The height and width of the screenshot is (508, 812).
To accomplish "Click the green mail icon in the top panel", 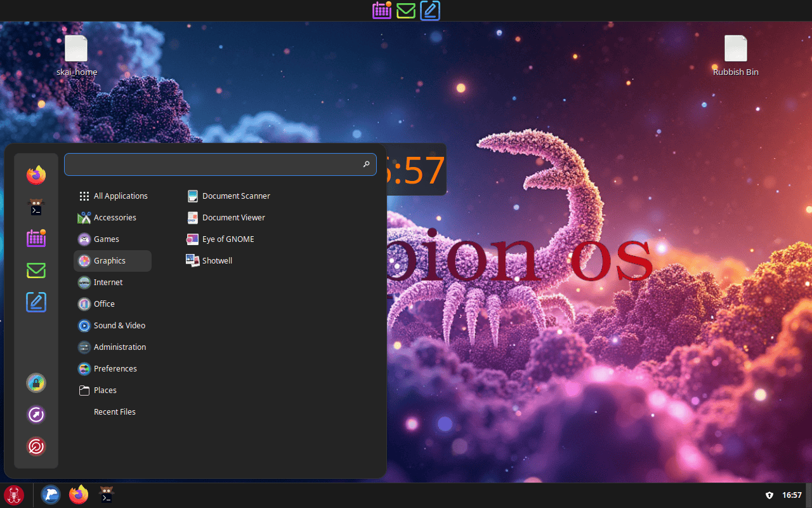I will [406, 11].
